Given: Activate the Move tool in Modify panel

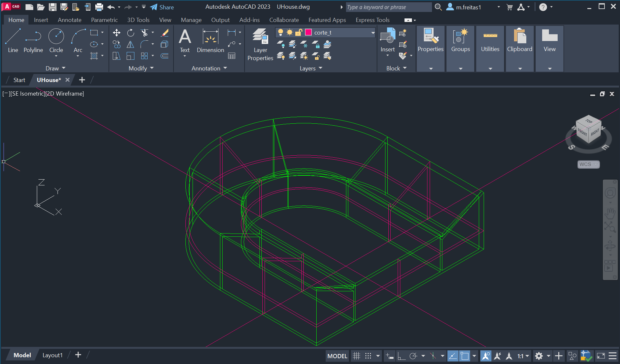Looking at the screenshot, I should tap(116, 33).
